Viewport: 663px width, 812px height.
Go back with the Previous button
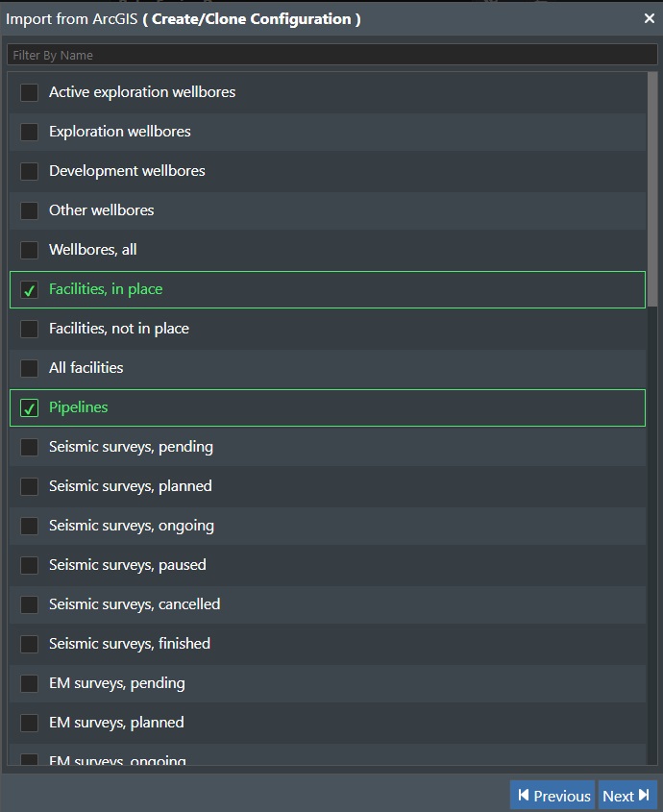click(552, 795)
